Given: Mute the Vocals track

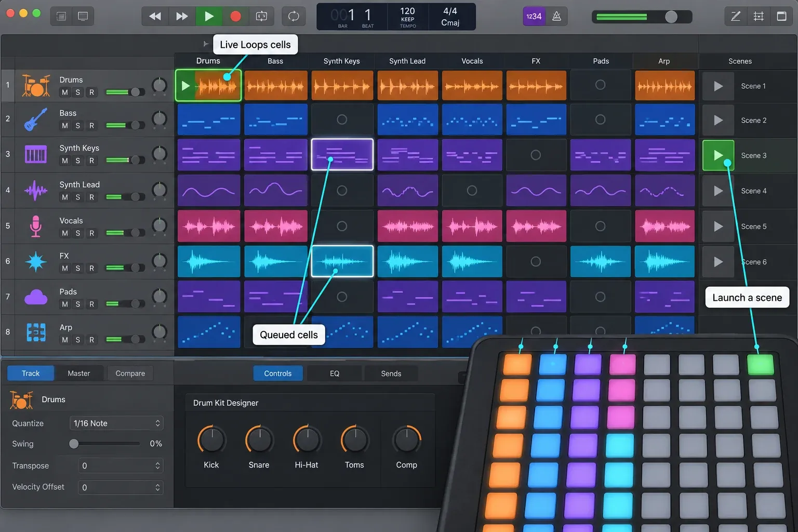Looking at the screenshot, I should tap(64, 233).
